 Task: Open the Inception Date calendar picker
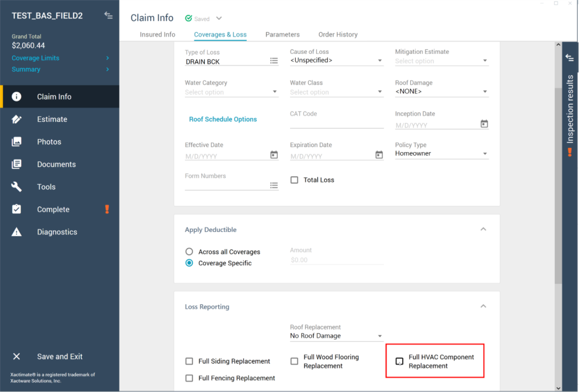[484, 124]
